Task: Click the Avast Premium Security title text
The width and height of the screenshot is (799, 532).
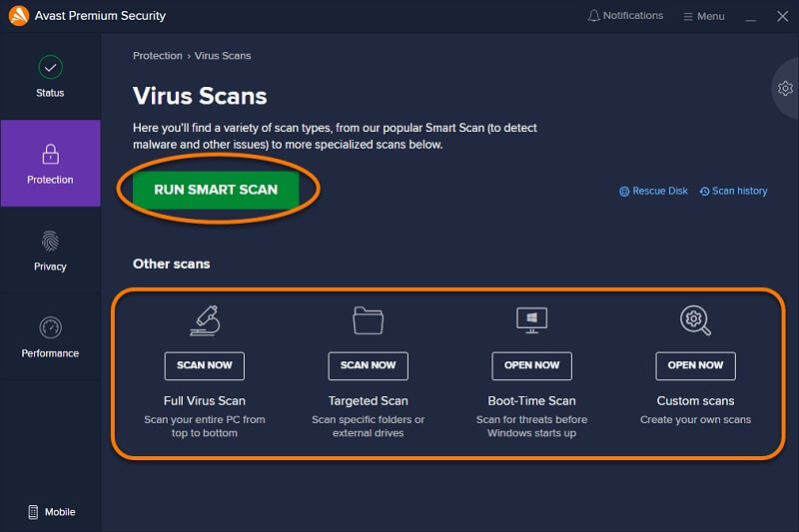Action: point(100,16)
